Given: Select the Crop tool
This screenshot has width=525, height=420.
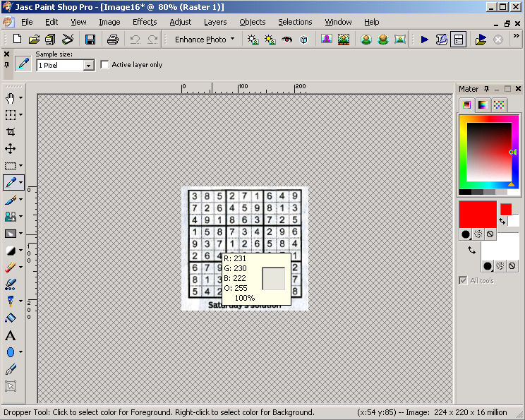Looking at the screenshot, I should click(x=11, y=132).
